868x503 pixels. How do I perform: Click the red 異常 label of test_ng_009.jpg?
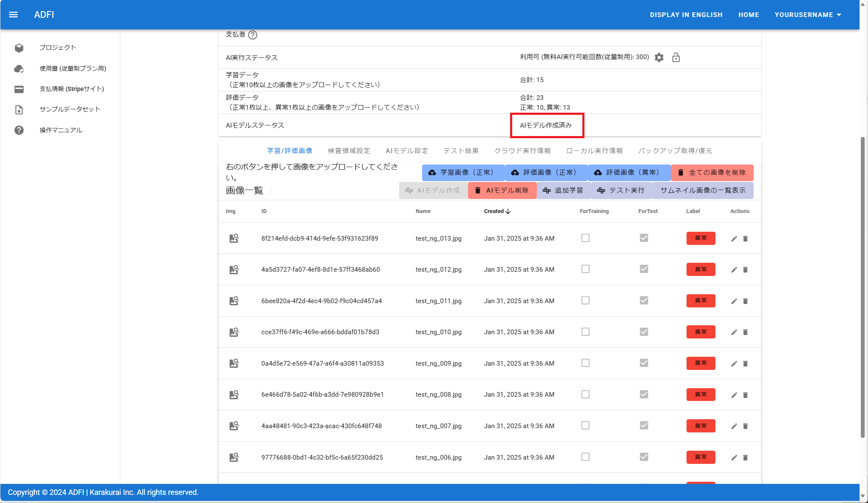pyautogui.click(x=701, y=364)
